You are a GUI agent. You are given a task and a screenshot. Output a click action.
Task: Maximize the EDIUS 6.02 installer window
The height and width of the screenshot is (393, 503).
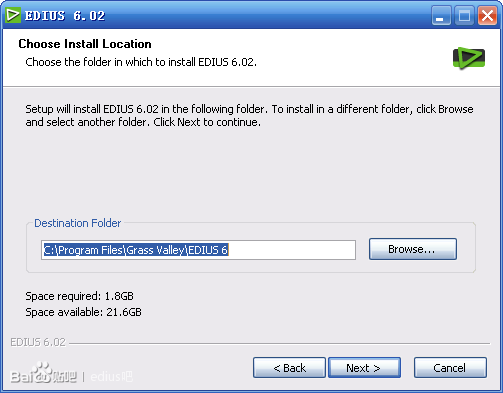point(464,15)
